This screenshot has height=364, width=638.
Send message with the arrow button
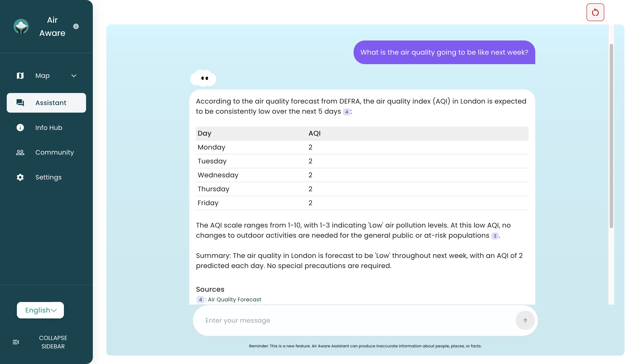coord(525,320)
